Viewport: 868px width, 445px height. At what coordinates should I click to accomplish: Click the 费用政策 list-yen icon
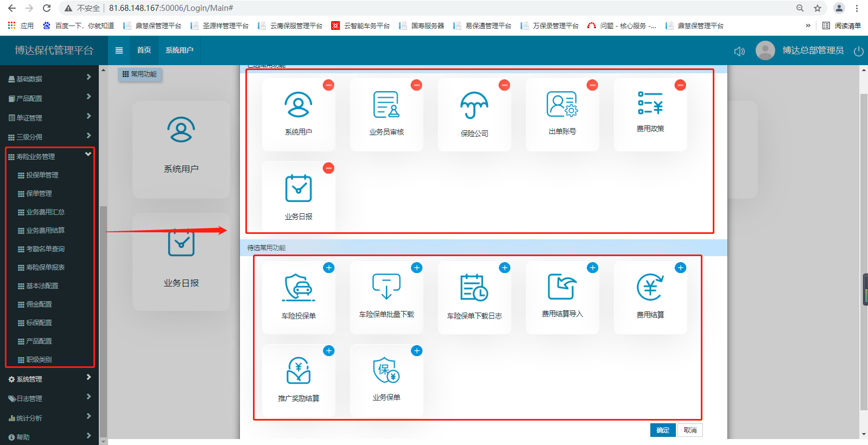click(x=650, y=103)
